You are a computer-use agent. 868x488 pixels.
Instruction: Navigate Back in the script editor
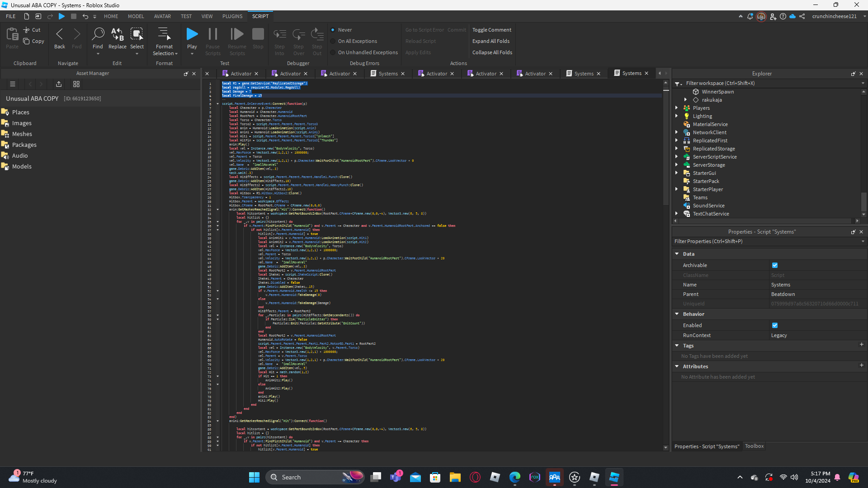click(x=60, y=38)
